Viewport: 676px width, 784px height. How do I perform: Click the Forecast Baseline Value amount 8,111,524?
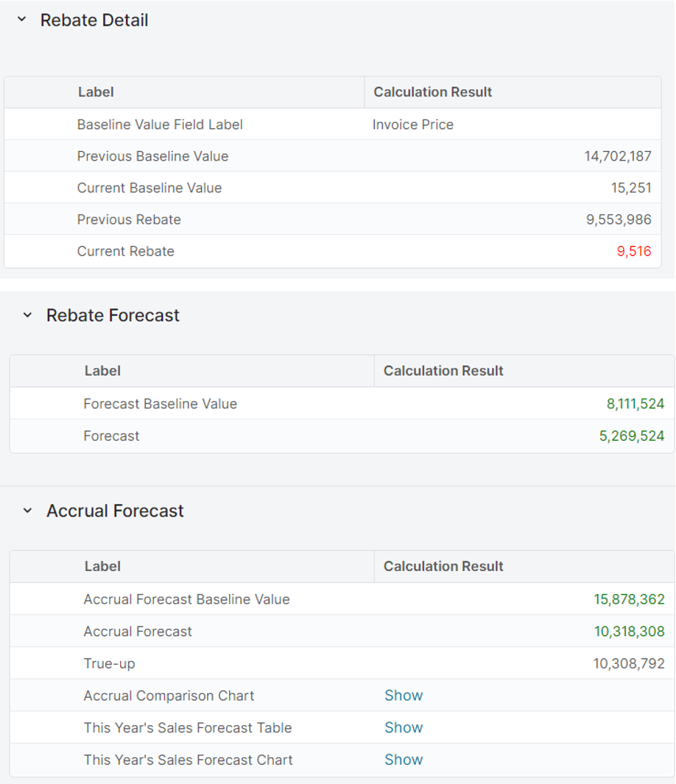point(635,404)
